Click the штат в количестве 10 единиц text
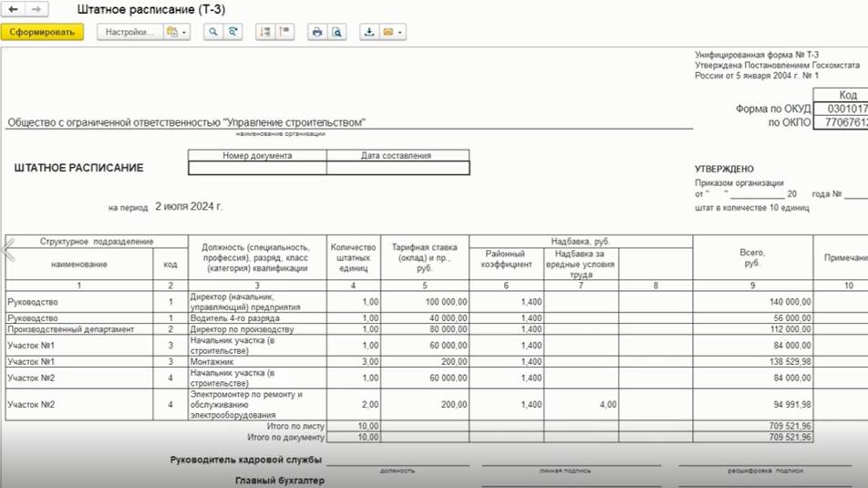The width and height of the screenshot is (868, 488). [751, 208]
